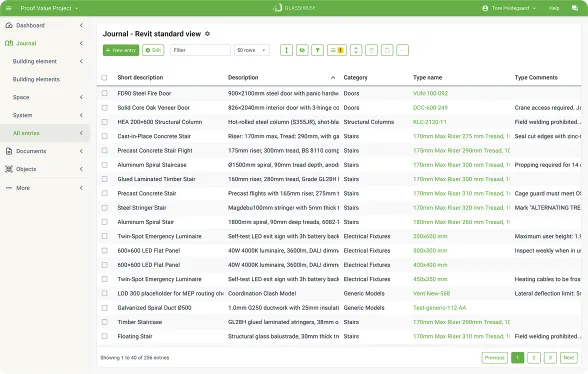
Task: Click the Documents file icon
Action: [9, 151]
